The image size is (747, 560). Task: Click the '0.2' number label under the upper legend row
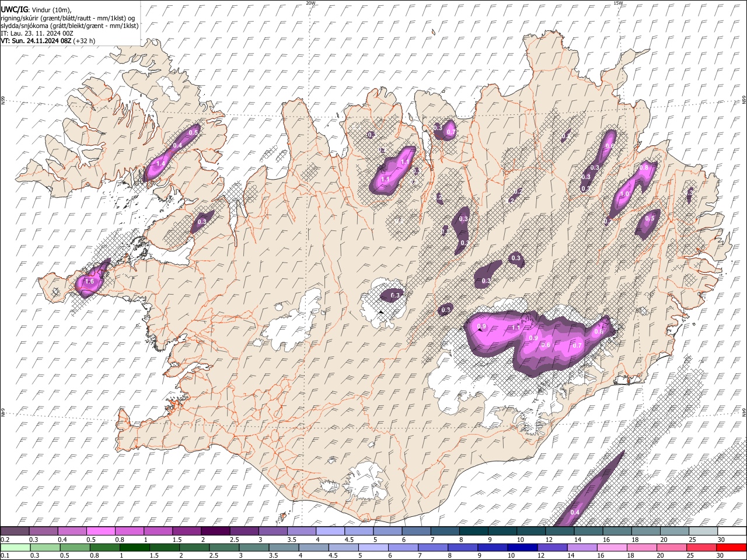(x=5, y=540)
